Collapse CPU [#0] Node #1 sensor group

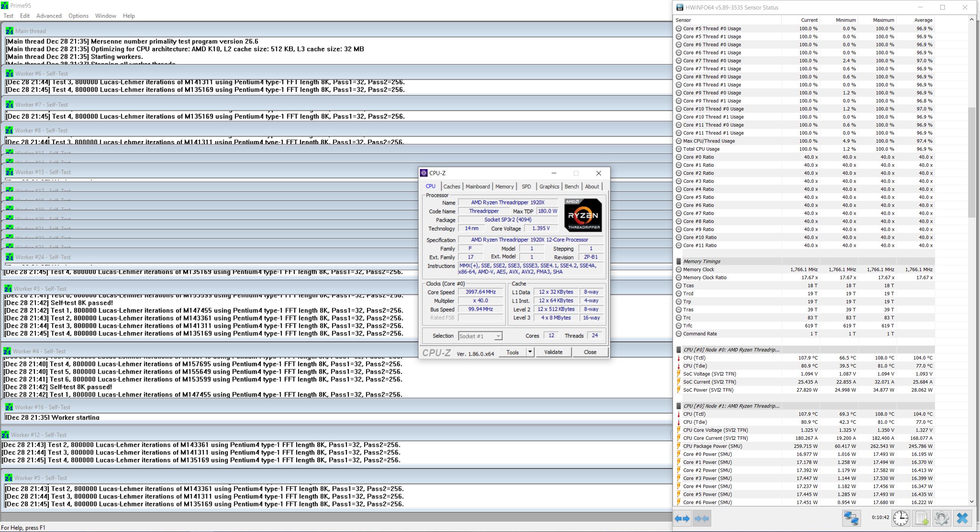coord(679,406)
